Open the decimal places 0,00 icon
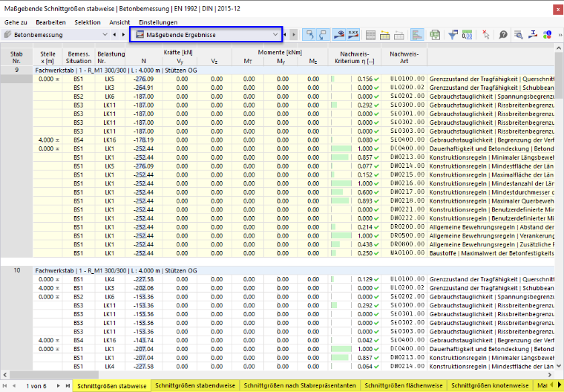Viewport: 564px width, 392px height. click(x=467, y=35)
